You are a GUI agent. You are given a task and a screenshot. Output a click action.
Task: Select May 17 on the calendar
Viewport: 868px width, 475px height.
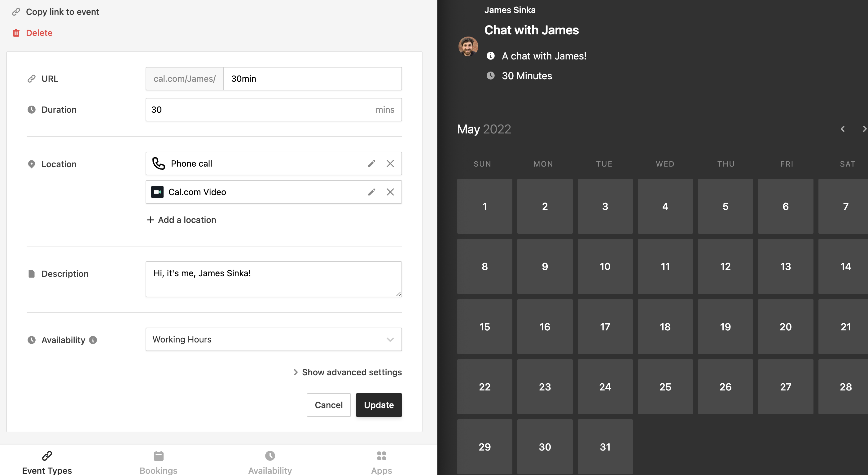[x=605, y=326]
